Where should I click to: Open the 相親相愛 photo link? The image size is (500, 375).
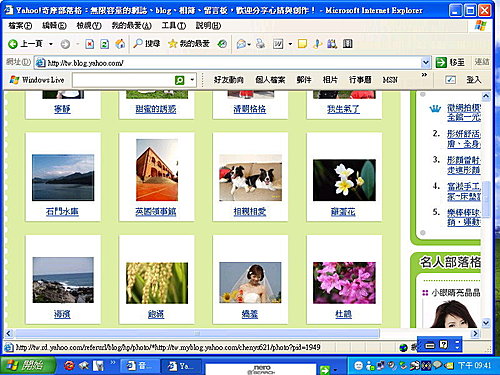(x=250, y=212)
